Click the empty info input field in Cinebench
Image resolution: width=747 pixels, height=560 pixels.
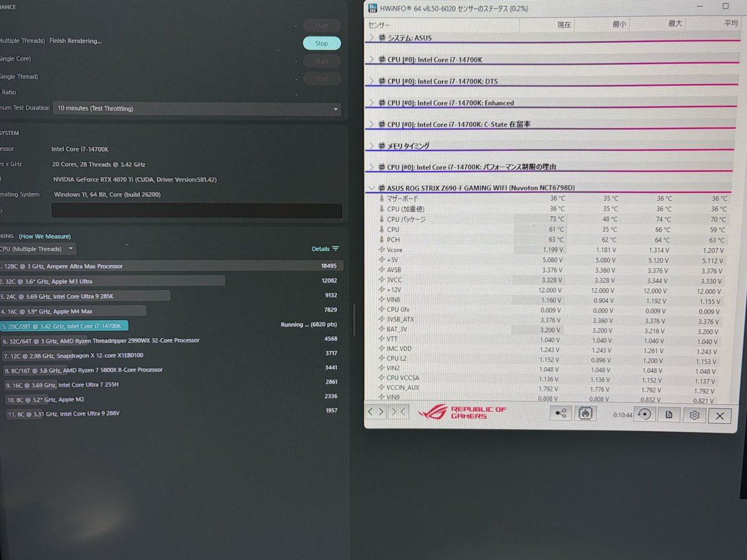(197, 211)
